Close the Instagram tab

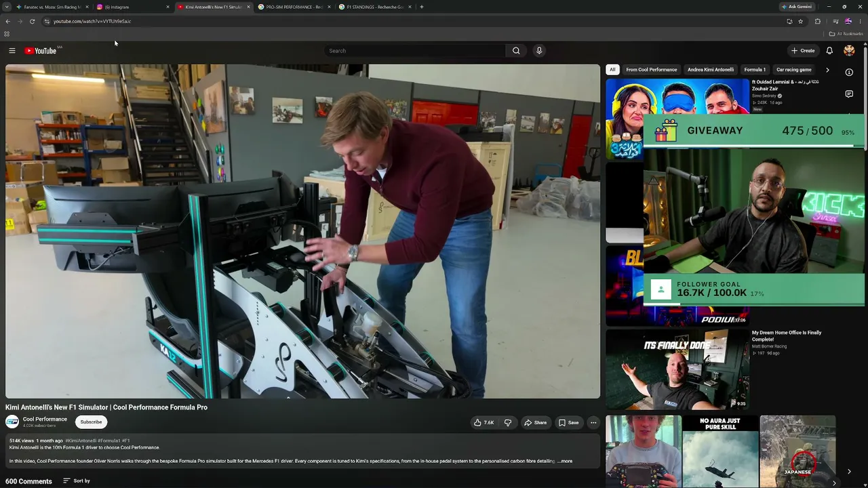pyautogui.click(x=167, y=7)
